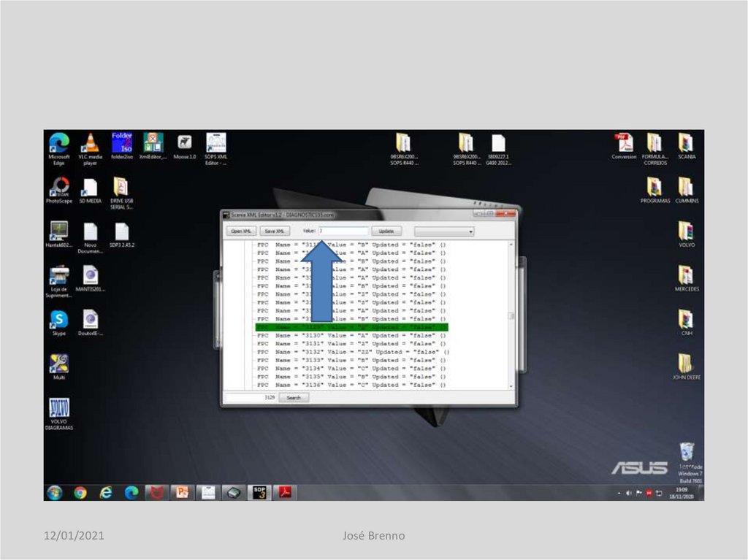This screenshot has height=560, width=748.
Task: Click the list scrollbar down arrow
Action: (x=511, y=386)
